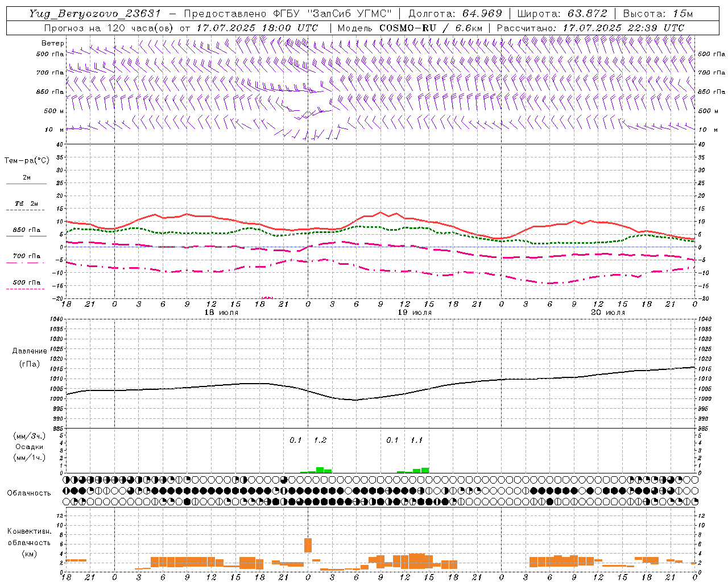Click the 'Конвективн.' convective cloud label
Image resolution: width=728 pixels, height=582 pixels.
(30, 531)
